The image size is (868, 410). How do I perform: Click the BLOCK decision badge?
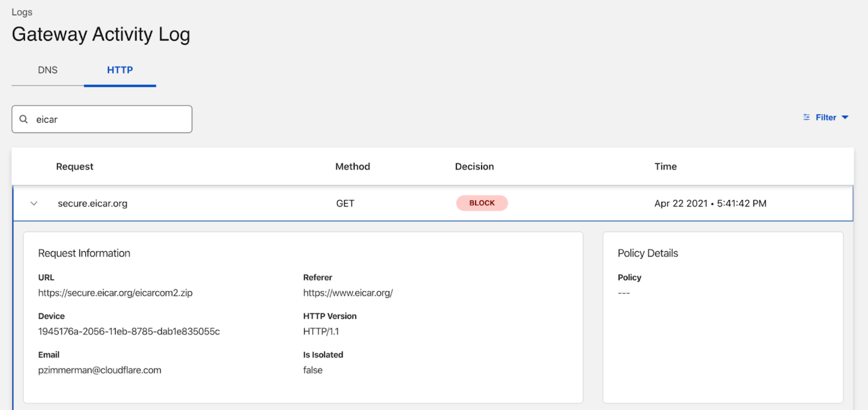pyautogui.click(x=482, y=203)
